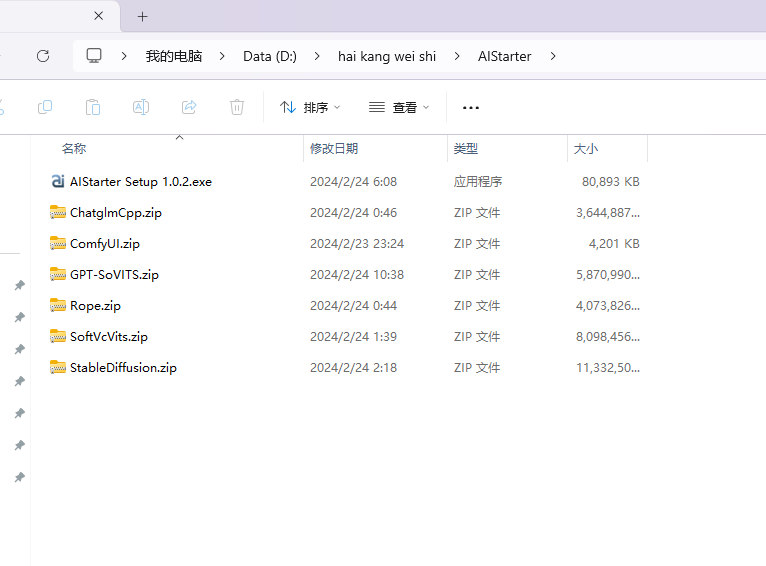
Task: Open the 排序 sort dropdown
Action: tap(310, 107)
